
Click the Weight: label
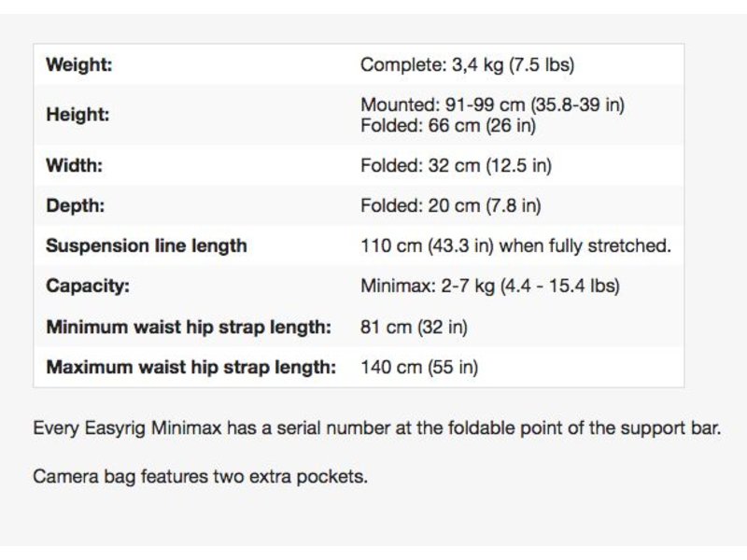[79, 64]
